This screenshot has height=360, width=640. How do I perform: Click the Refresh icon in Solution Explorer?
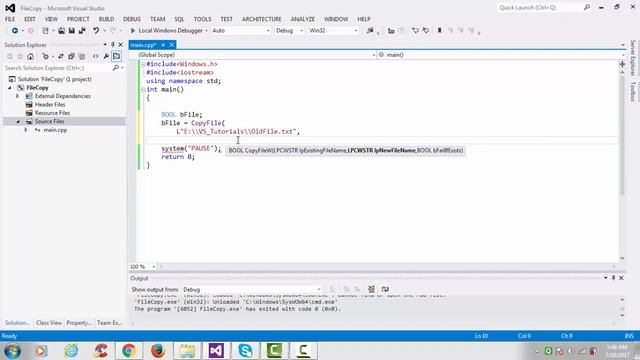(61, 56)
